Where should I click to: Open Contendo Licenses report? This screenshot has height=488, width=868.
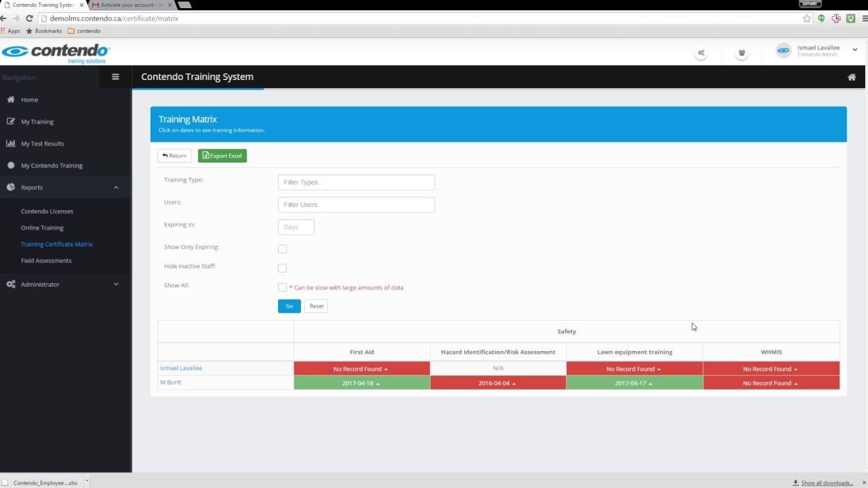(x=47, y=211)
